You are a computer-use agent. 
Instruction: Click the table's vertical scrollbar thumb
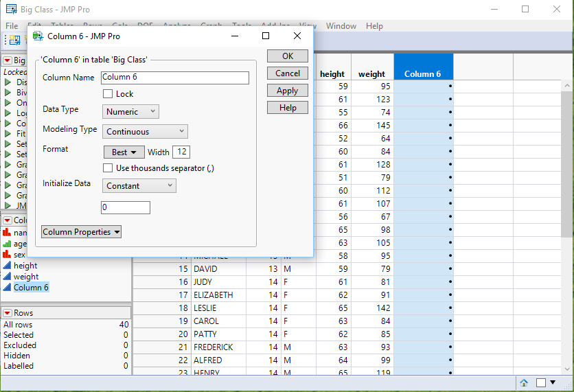(567, 164)
